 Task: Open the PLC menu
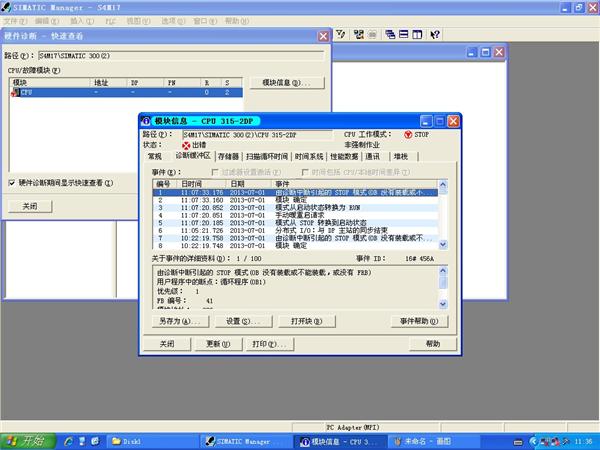(111, 21)
